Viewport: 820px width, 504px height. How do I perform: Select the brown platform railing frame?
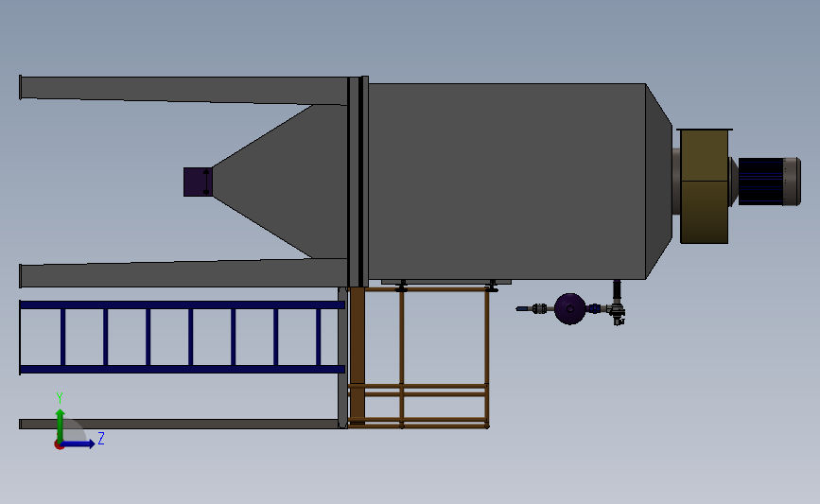click(418, 357)
